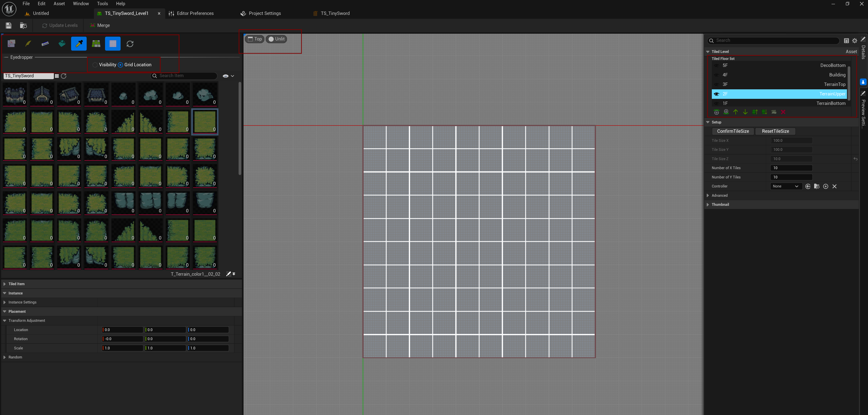Select the yellow Paint brush tool

(x=28, y=43)
